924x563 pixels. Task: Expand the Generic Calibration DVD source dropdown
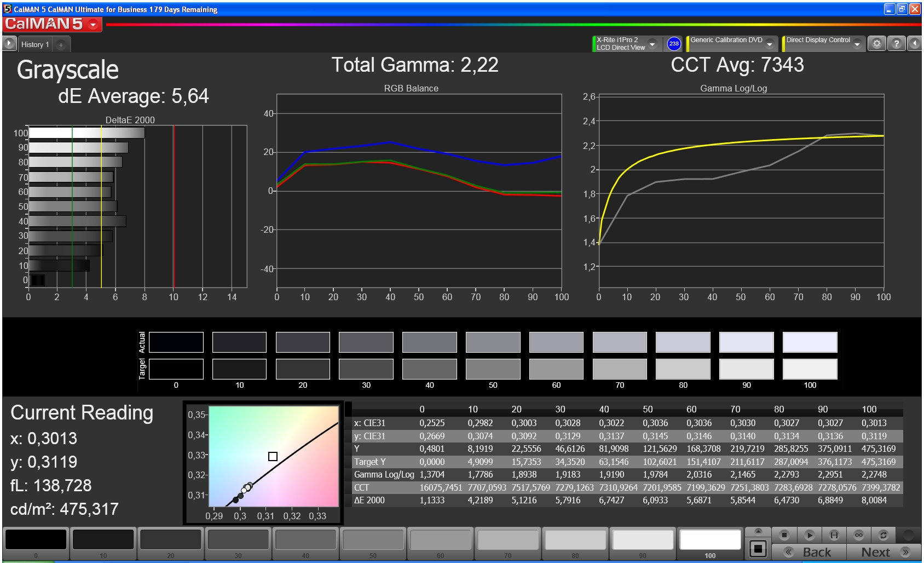click(x=770, y=44)
